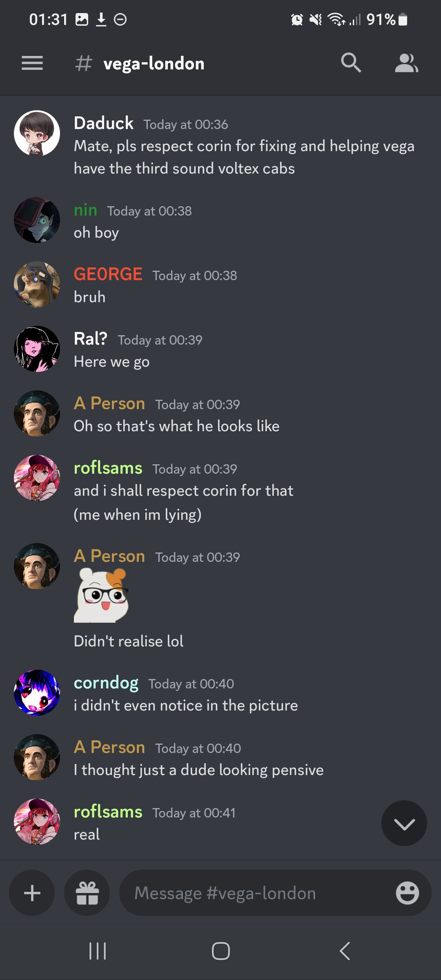The width and height of the screenshot is (441, 980).
Task: Tap the hamster with glasses sticker
Action: coord(101,595)
